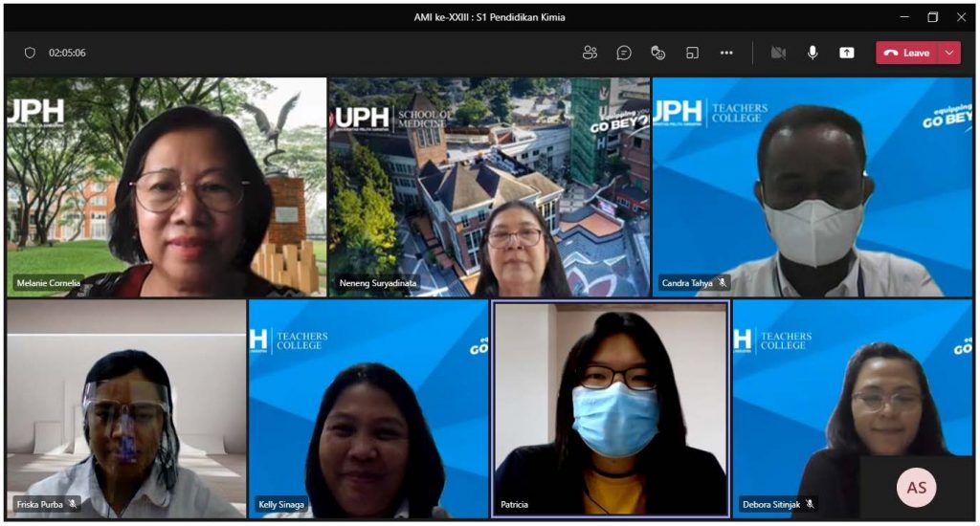
Task: Click Candra Tahya's name label
Action: [x=687, y=283]
